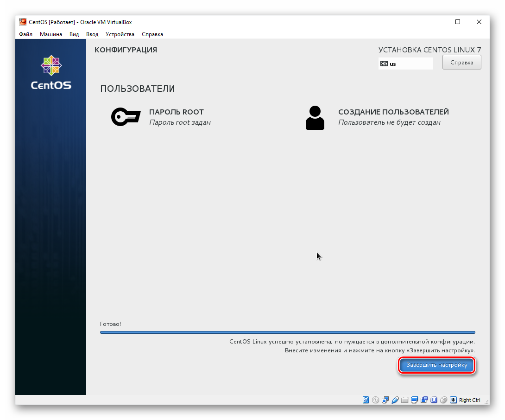Click the network adapters icon in the status bar
This screenshot has height=420, width=505.
[x=384, y=400]
